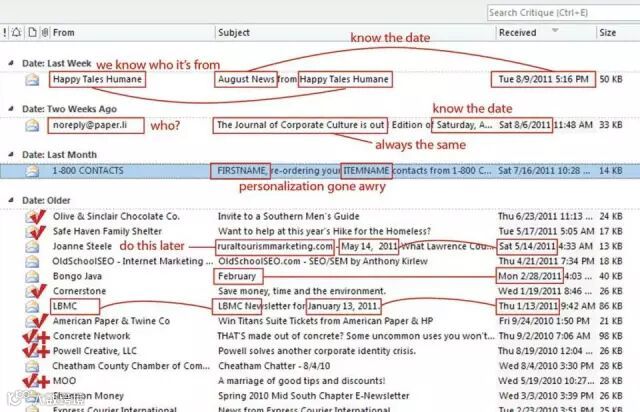Viewport: 640px width, 412px height.
Task: Collapse the Date: Older group
Action: pos(11,200)
